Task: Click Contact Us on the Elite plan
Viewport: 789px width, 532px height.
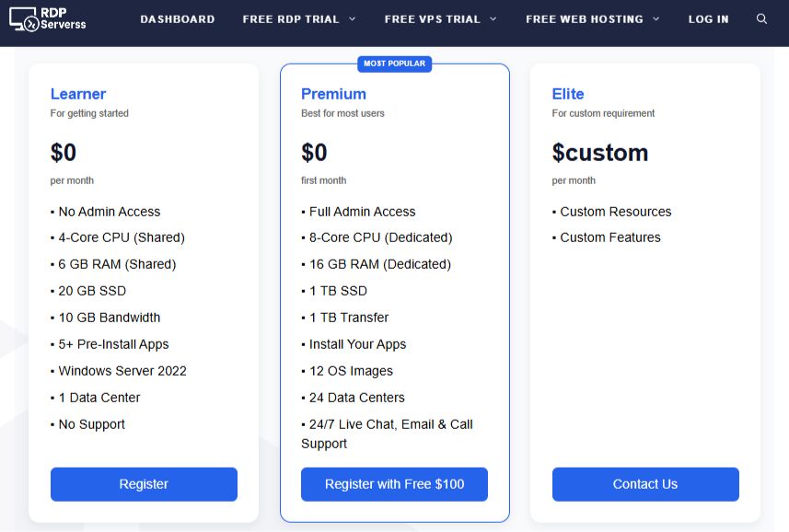Action: point(644,484)
